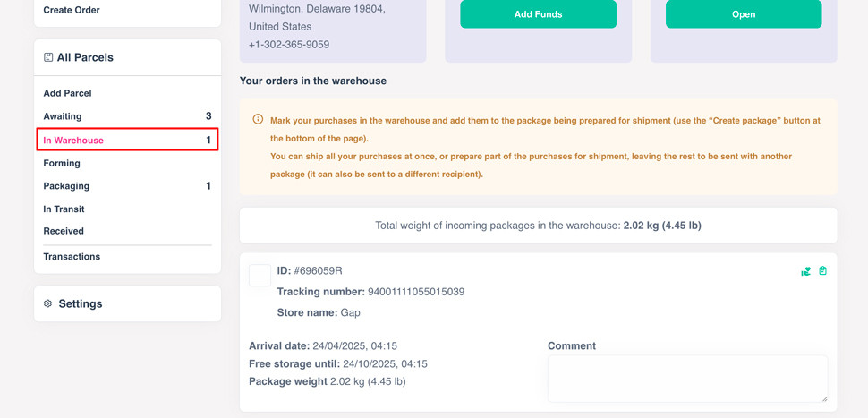This screenshot has width=868, height=418.
Task: Open the Packaging parcels section
Action: click(66, 186)
